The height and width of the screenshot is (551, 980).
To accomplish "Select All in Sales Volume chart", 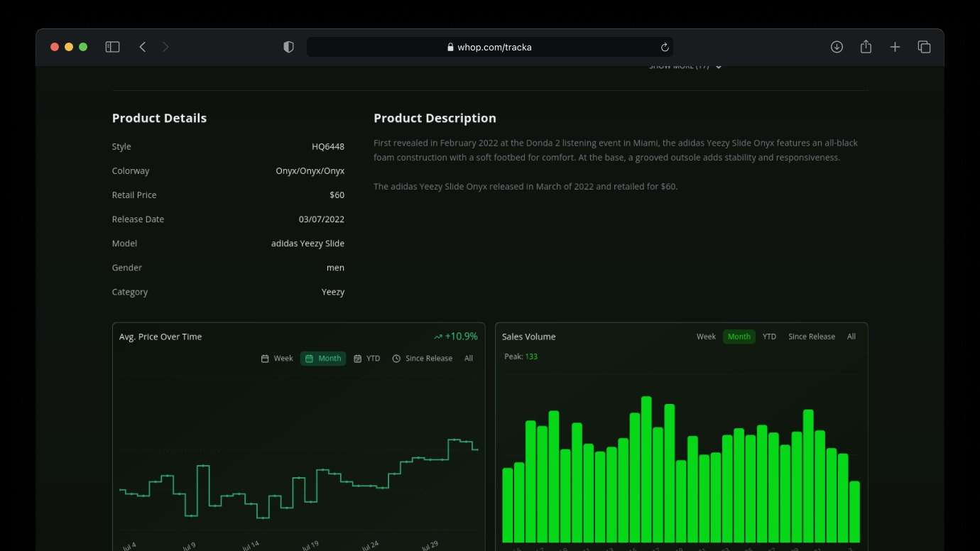I will pyautogui.click(x=851, y=337).
